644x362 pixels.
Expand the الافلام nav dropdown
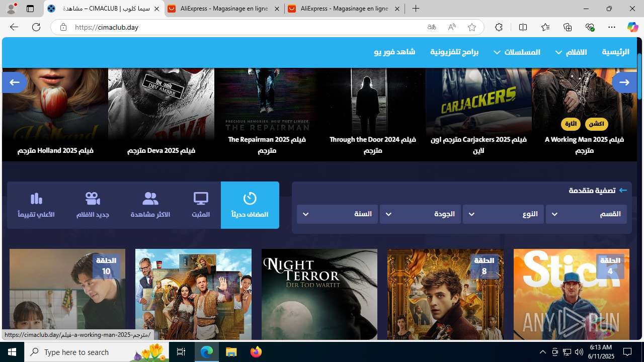tap(571, 52)
